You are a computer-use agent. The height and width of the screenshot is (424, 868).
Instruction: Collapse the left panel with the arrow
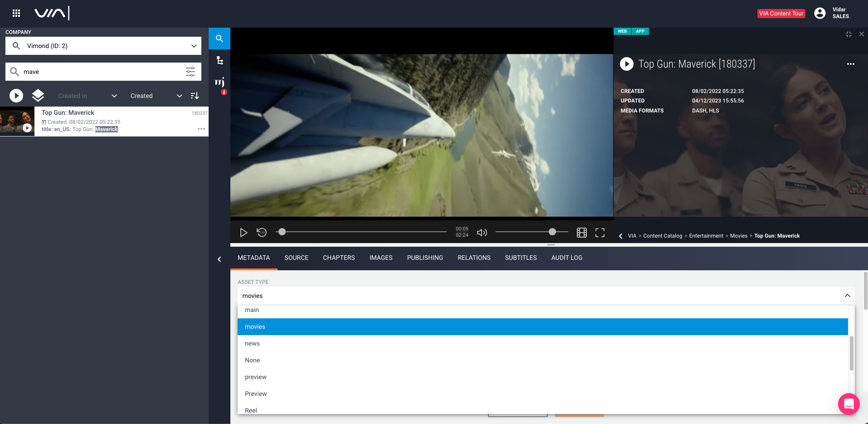tap(219, 259)
